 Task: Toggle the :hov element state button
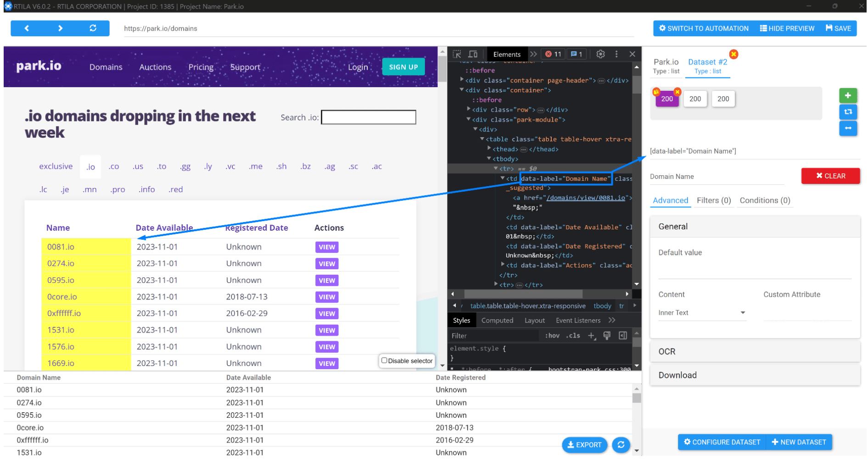552,336
